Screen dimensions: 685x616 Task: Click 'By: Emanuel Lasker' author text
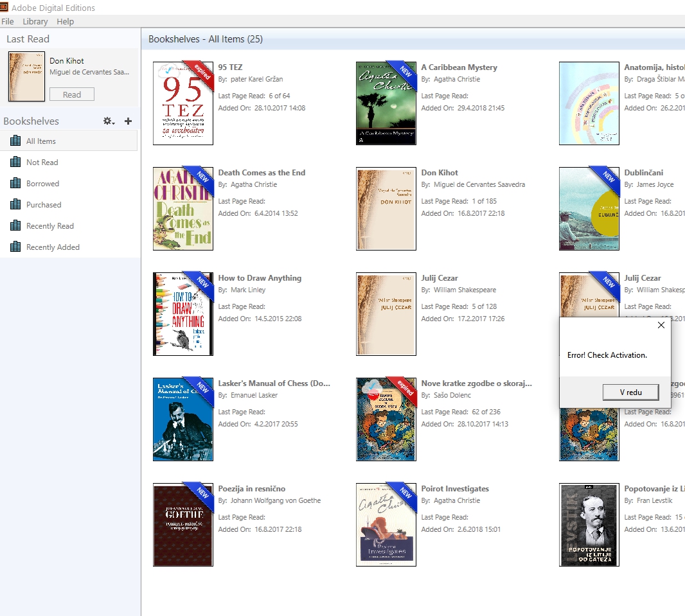pos(247,395)
